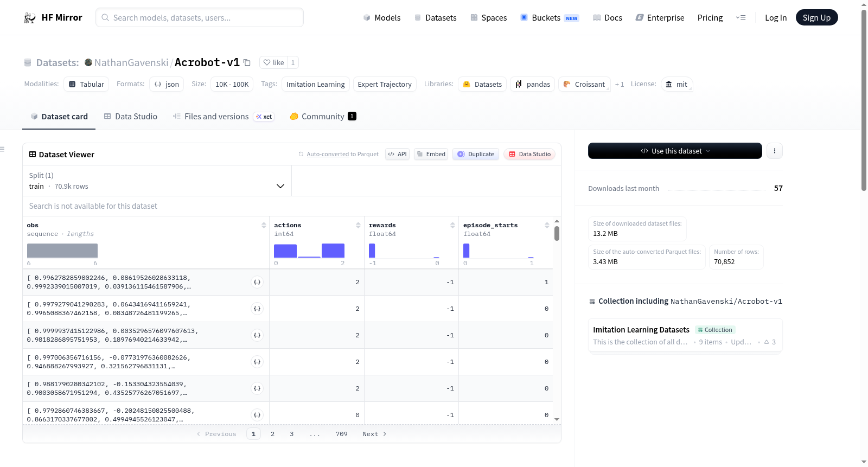The height and width of the screenshot is (467, 868).
Task: Open the navigation overflow menu icon
Action: pyautogui.click(x=741, y=18)
